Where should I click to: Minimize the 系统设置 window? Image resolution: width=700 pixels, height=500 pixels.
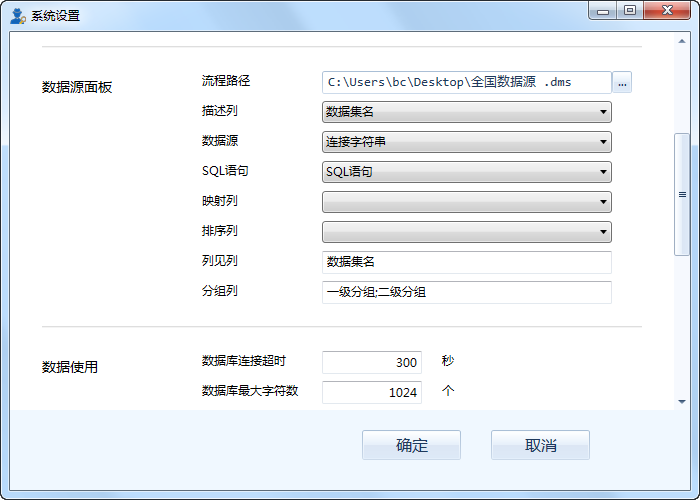click(x=603, y=11)
